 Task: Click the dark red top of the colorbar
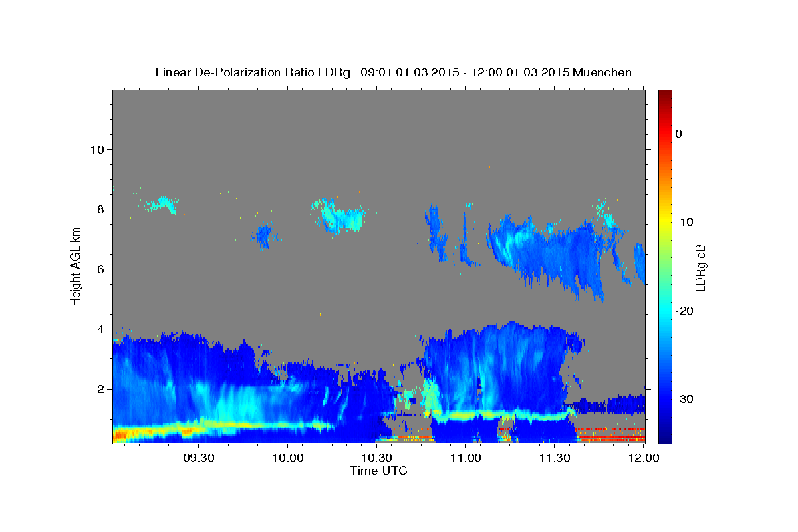[665, 96]
